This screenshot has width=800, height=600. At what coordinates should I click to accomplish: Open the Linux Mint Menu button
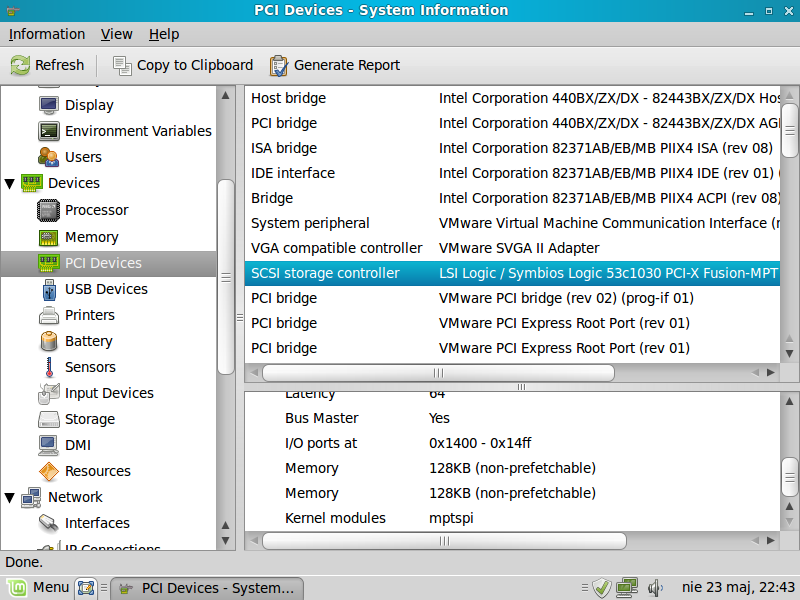38,588
